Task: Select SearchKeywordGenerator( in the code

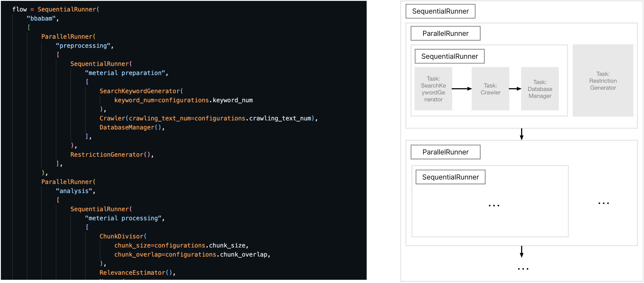Action: pyautogui.click(x=141, y=91)
